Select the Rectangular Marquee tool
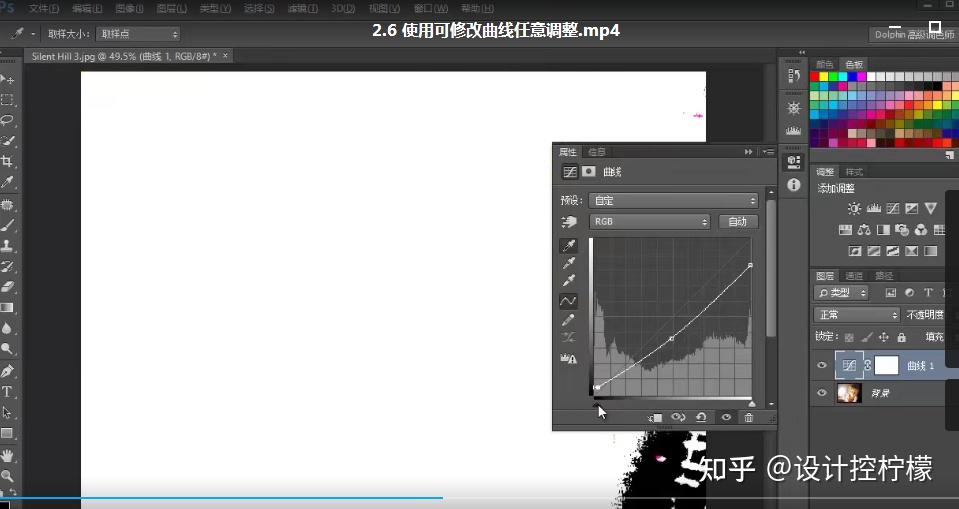The image size is (959, 509). 7,100
